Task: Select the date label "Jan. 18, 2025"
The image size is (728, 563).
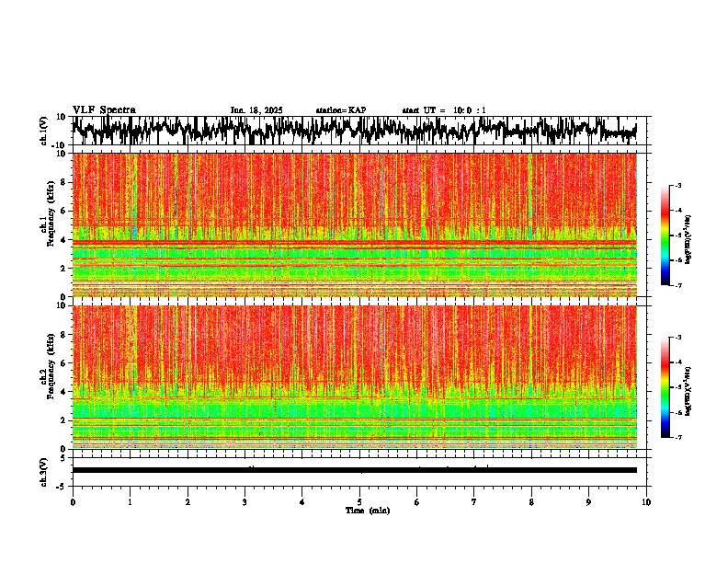Action: click(256, 110)
